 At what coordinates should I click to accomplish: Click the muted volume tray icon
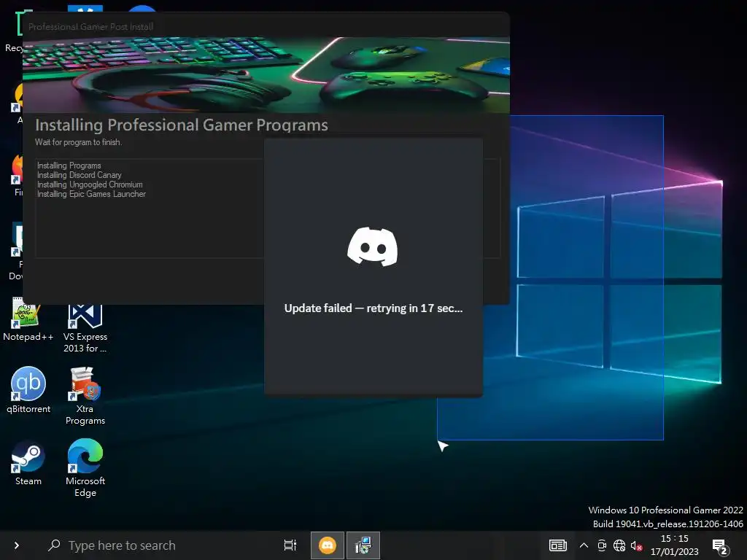click(636, 545)
